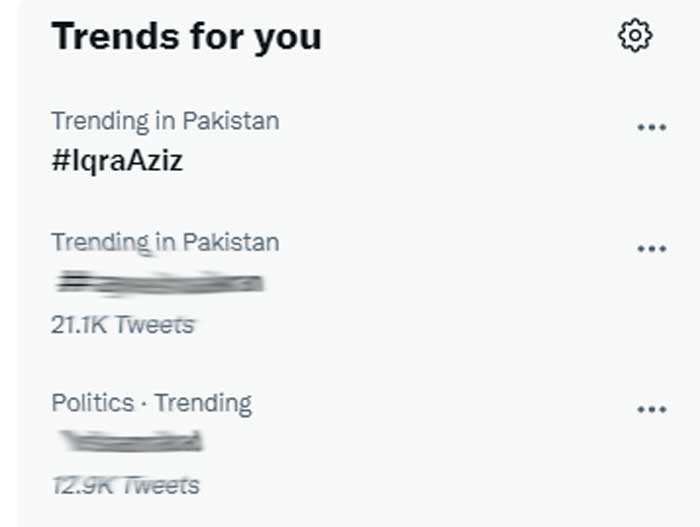
Task: Click the "Trends for you" heading
Action: pos(186,37)
